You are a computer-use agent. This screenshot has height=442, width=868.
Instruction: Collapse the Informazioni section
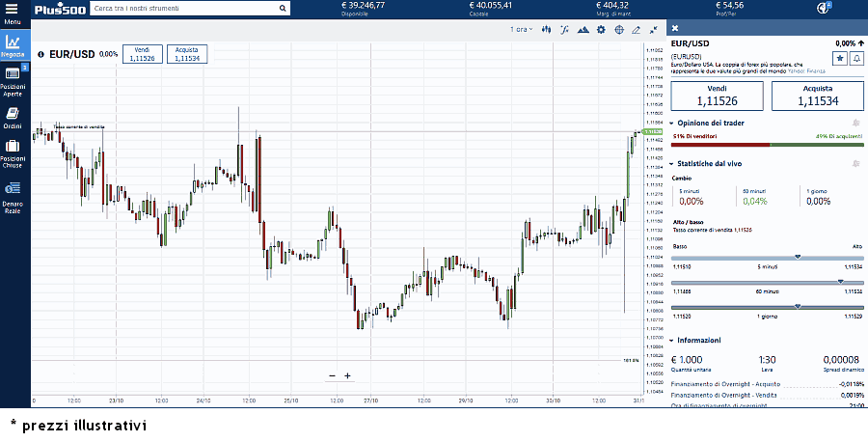click(672, 340)
